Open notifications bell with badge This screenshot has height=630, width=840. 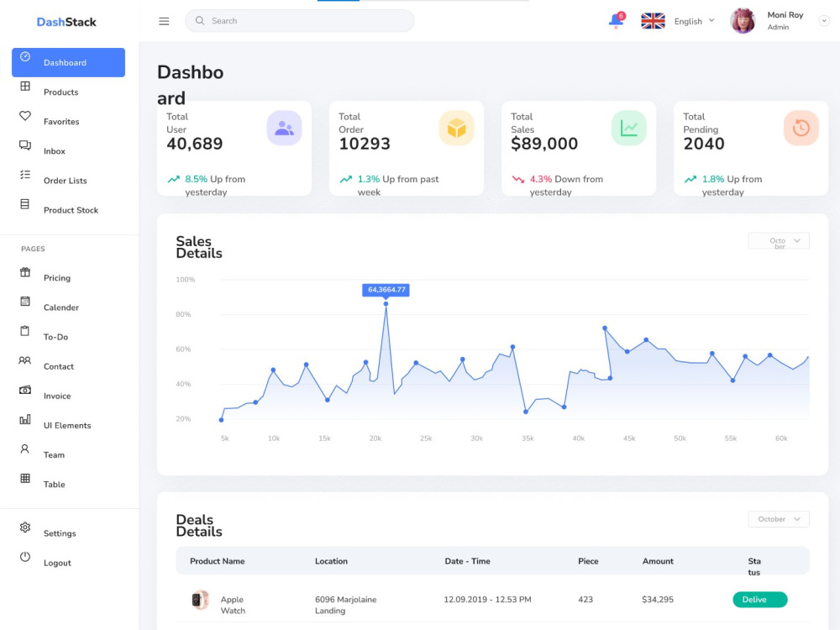click(617, 20)
